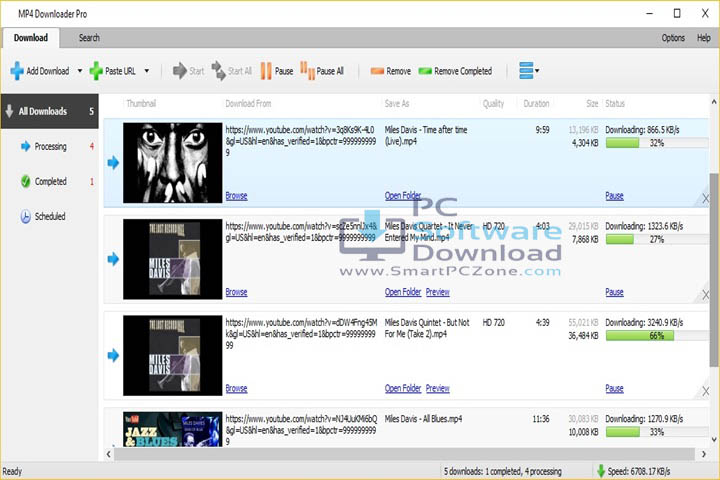
Task: Open the list view options dropdown
Action: pyautogui.click(x=529, y=71)
